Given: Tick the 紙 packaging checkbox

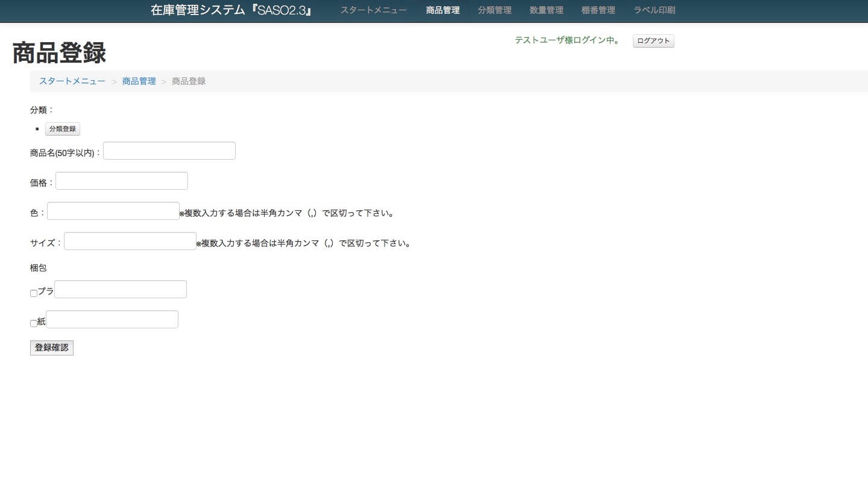Looking at the screenshot, I should [34, 324].
